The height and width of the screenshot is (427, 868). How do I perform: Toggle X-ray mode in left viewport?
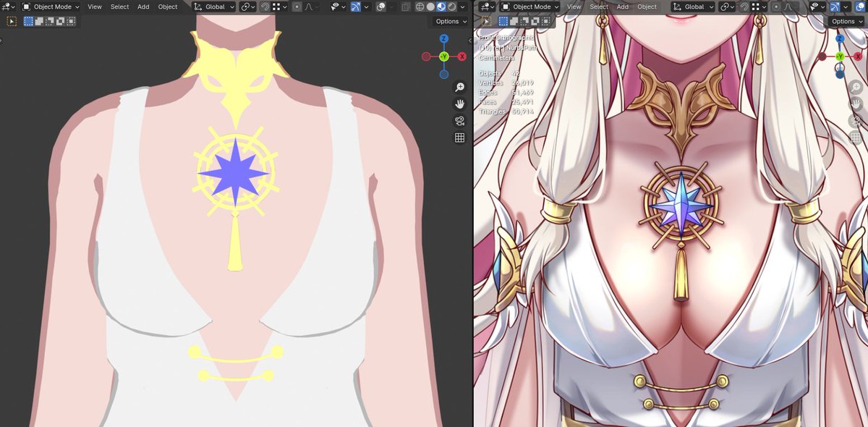[x=407, y=7]
